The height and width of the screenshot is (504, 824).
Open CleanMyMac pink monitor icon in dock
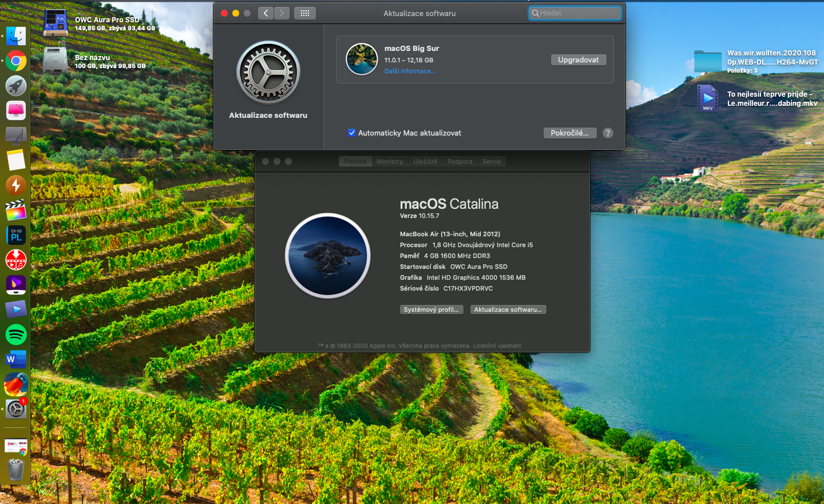16,110
